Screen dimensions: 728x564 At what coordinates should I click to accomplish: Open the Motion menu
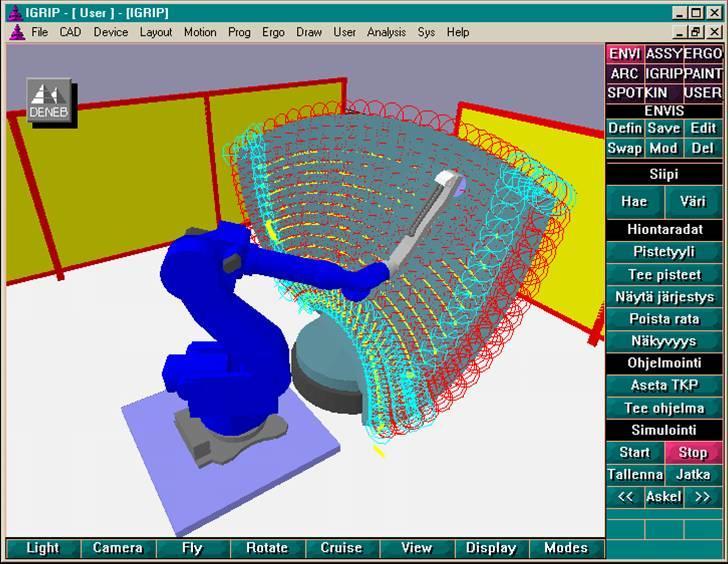click(x=200, y=32)
